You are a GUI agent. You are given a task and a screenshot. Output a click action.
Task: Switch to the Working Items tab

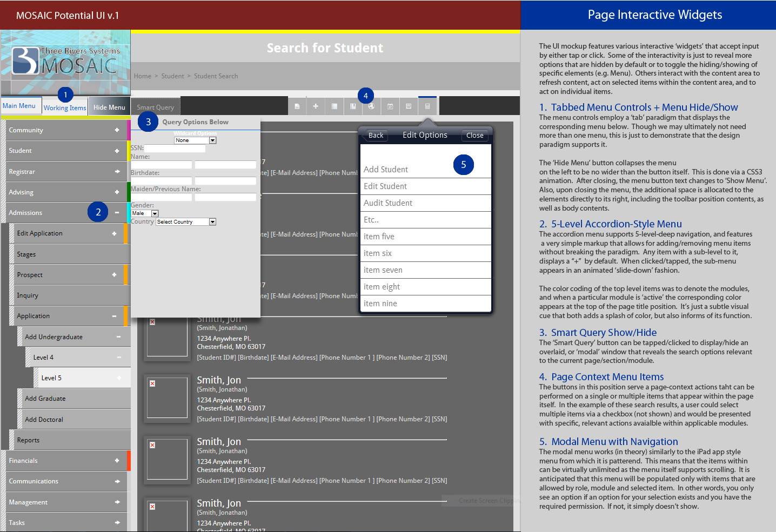pyautogui.click(x=65, y=108)
